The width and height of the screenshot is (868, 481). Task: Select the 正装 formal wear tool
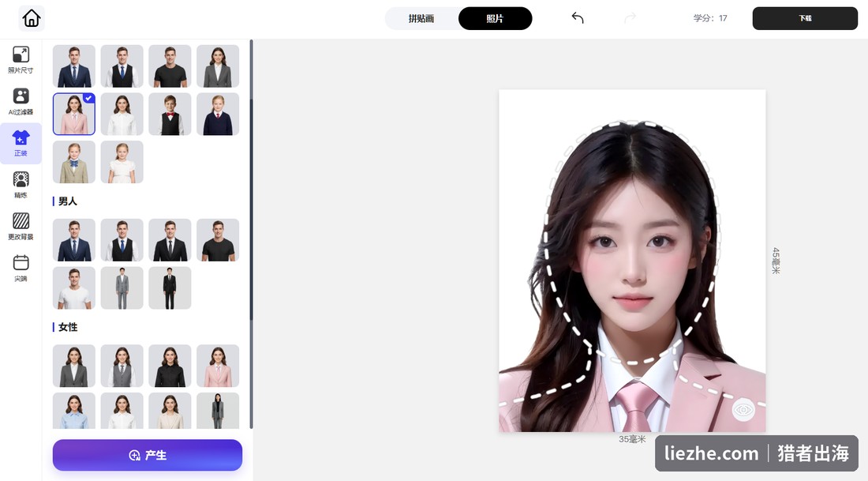[x=21, y=144]
